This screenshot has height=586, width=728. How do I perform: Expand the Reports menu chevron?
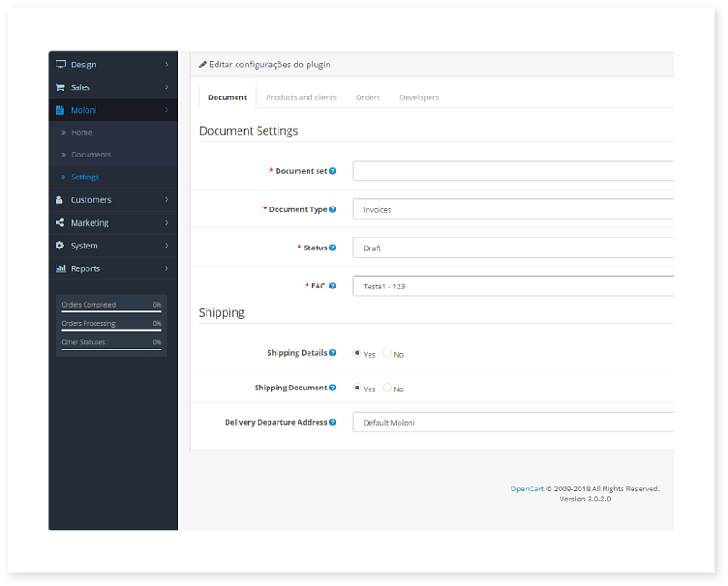167,268
